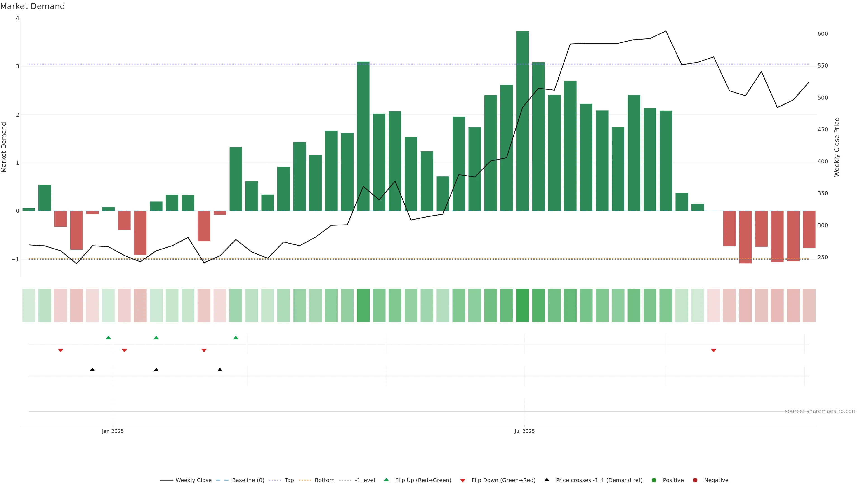Click the red Flip Down triangle in legend
This screenshot has width=868, height=488.
[463, 480]
